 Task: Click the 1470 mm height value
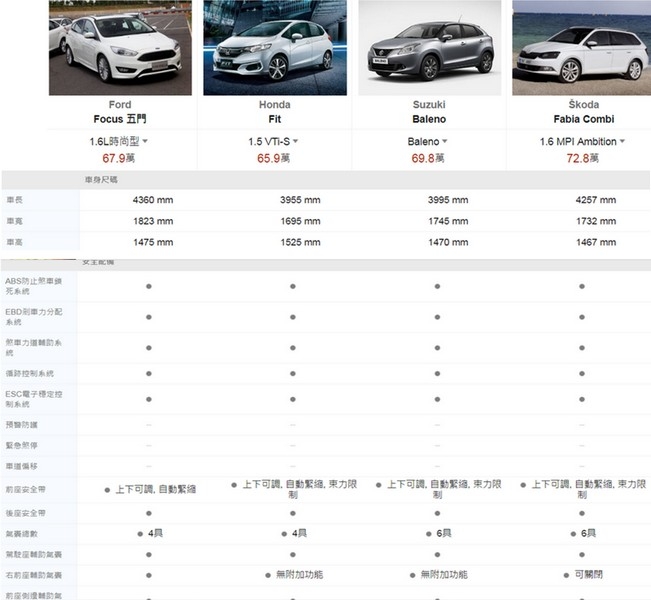tap(448, 242)
